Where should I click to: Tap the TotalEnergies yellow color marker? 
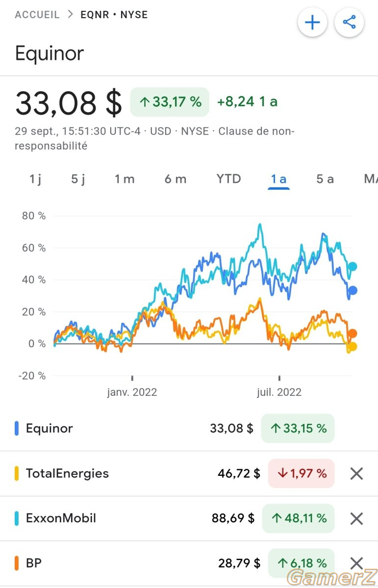[17, 473]
